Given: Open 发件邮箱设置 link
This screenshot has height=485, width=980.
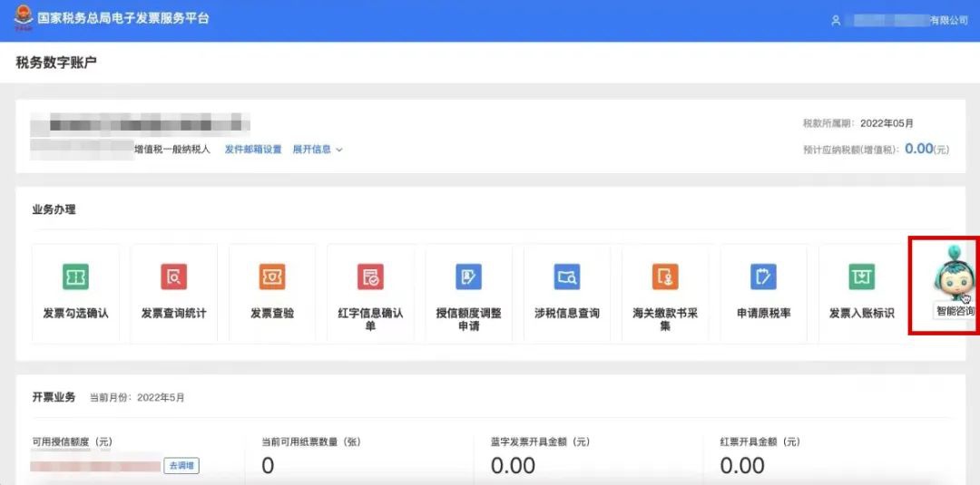Looking at the screenshot, I should click(x=253, y=150).
